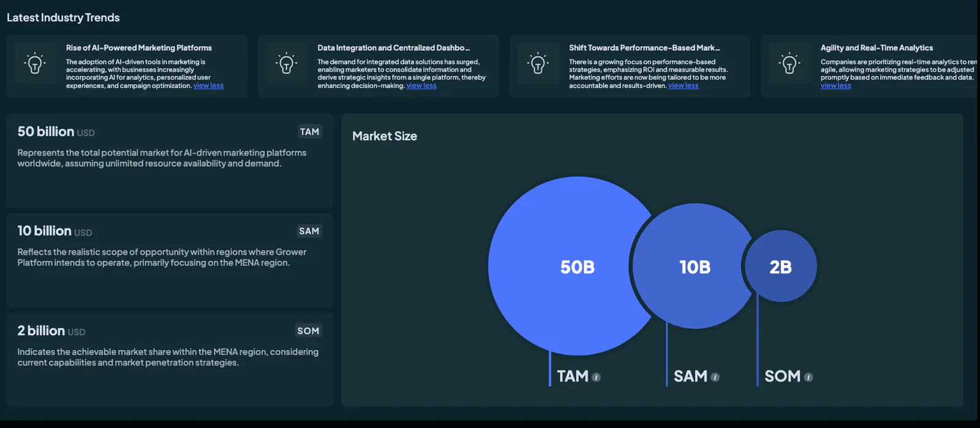Collapse AI-Powered Marketing text with view less
980x428 pixels.
[208, 86]
